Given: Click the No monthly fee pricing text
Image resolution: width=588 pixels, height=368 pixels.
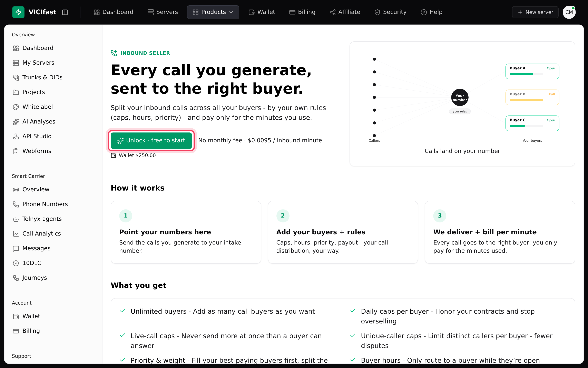Looking at the screenshot, I should [260, 140].
